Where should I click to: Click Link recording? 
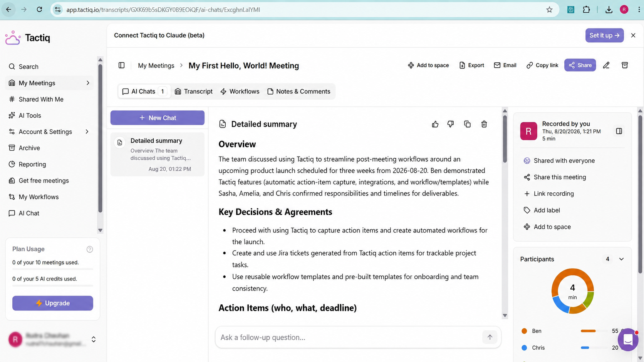pos(548,194)
